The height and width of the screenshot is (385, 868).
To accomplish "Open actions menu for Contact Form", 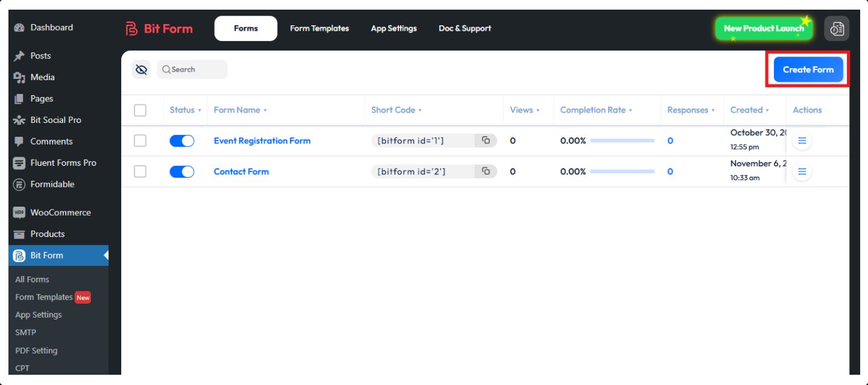I will [x=802, y=171].
